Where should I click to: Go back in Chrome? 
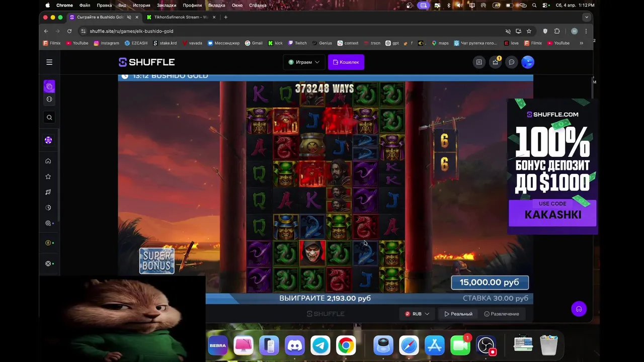46,31
